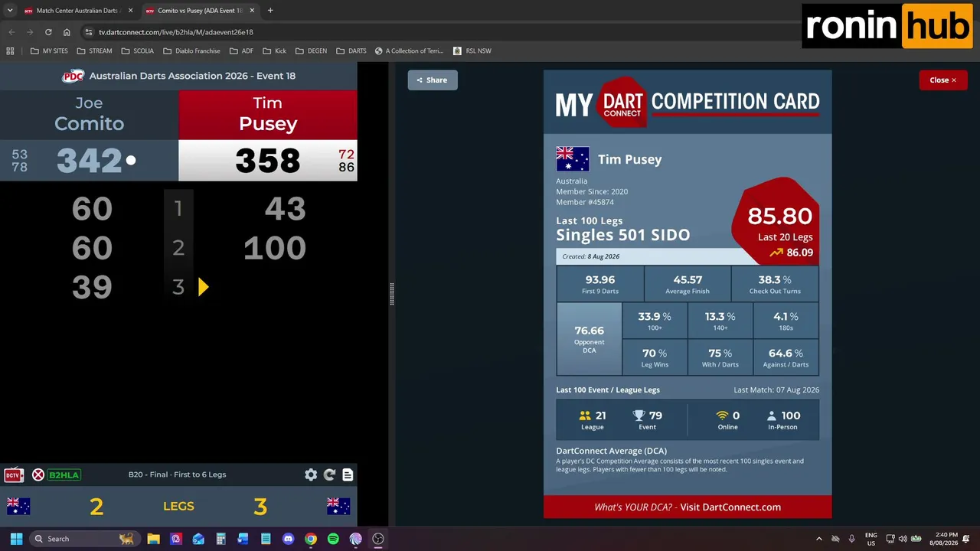Click the microphone icon in system tray
The height and width of the screenshot is (551, 980).
tap(851, 539)
